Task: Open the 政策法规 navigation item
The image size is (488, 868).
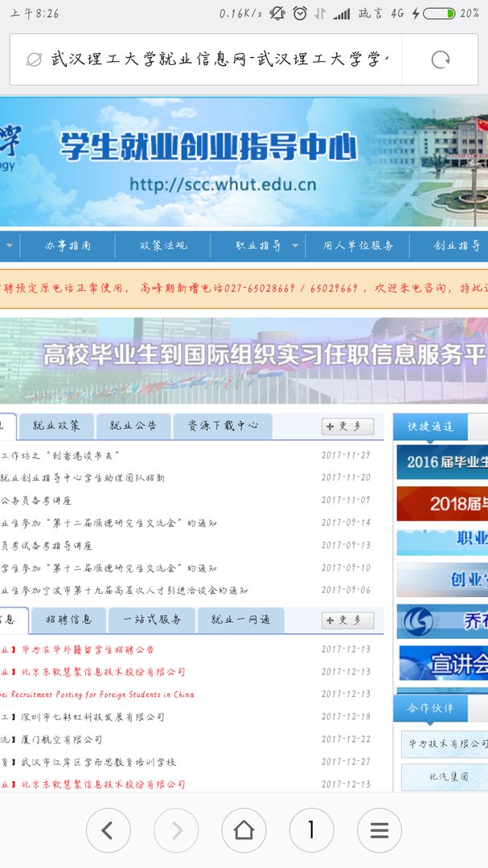Action: point(163,246)
